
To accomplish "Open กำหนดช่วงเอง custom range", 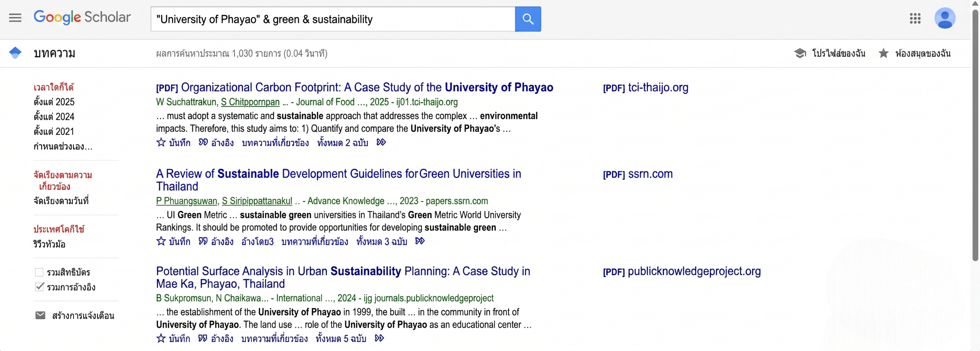I will coord(63,146).
